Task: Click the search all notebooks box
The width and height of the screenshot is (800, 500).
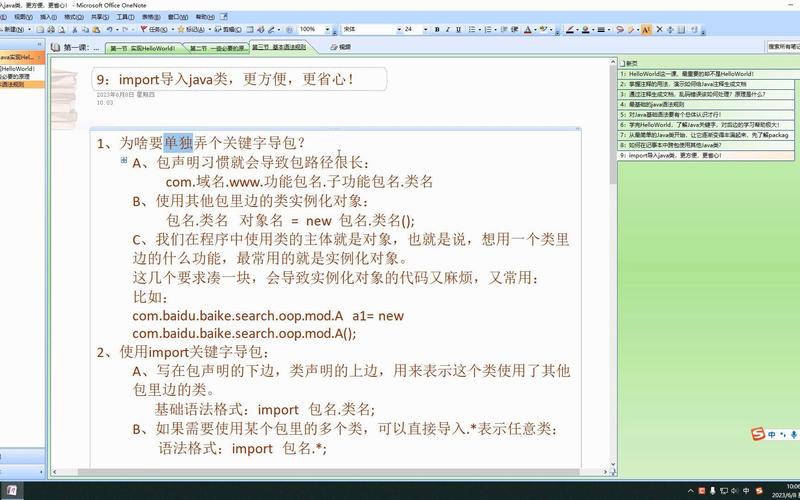Action: coord(783,46)
